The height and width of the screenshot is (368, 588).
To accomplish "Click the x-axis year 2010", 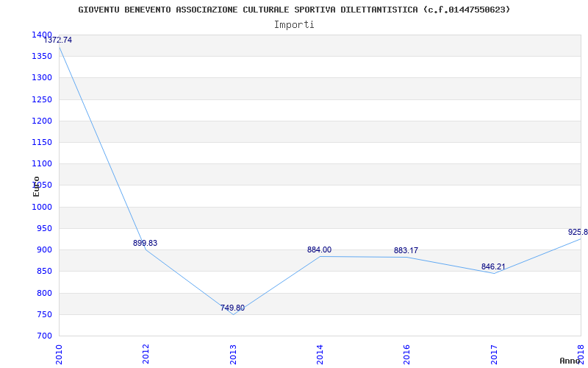I will tap(59, 354).
